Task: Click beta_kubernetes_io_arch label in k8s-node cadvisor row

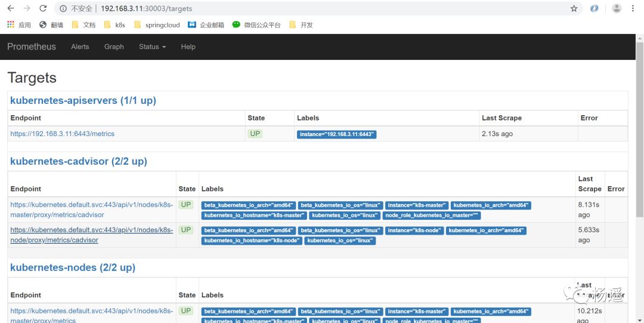Action: click(249, 230)
